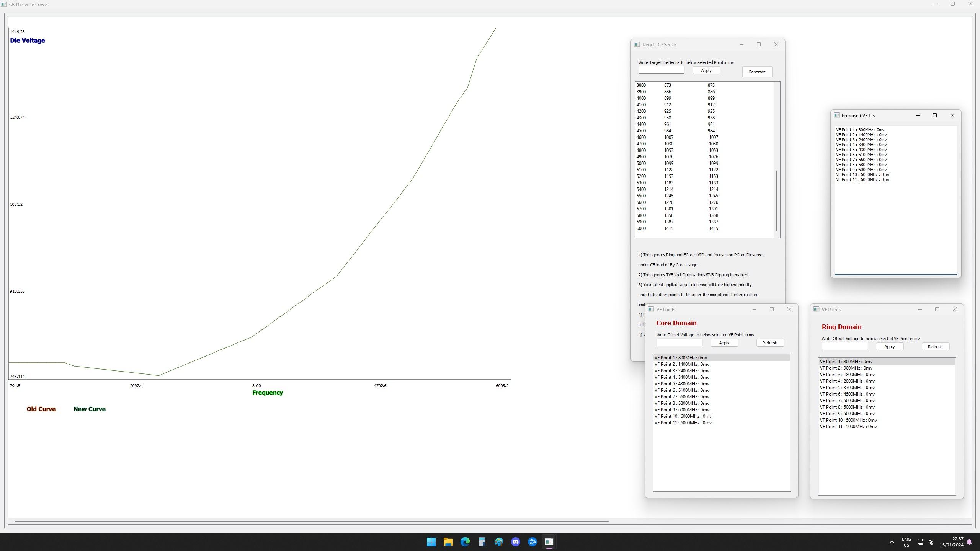This screenshot has width=980, height=551.
Task: Open File Explorer from taskbar
Action: (448, 542)
